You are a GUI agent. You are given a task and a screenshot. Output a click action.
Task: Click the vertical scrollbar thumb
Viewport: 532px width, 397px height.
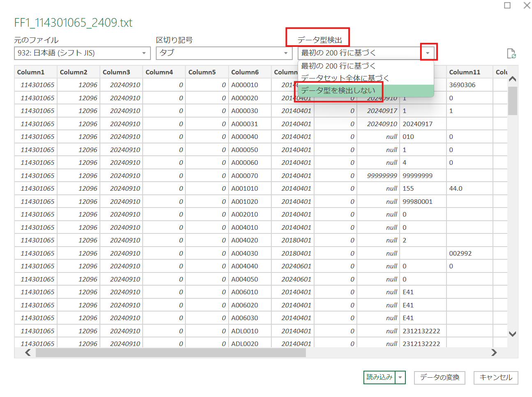[512, 101]
